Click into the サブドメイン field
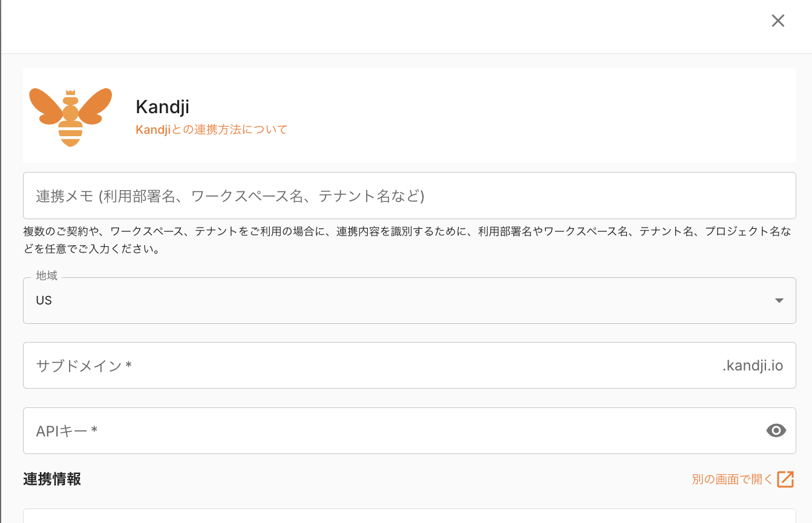Image resolution: width=812 pixels, height=523 pixels. (x=363, y=366)
